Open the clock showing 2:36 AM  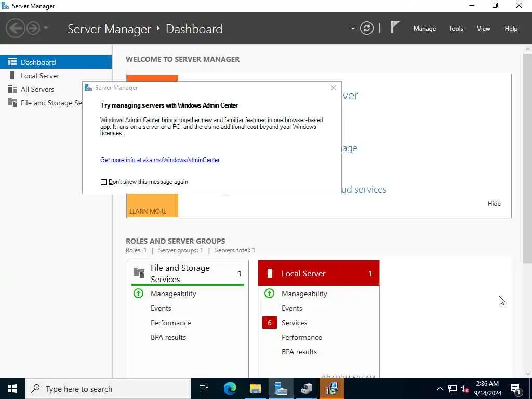pyautogui.click(x=487, y=389)
